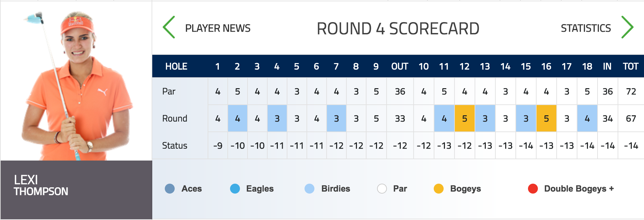Click the TOT column header
This screenshot has width=644, height=220.
tap(631, 66)
